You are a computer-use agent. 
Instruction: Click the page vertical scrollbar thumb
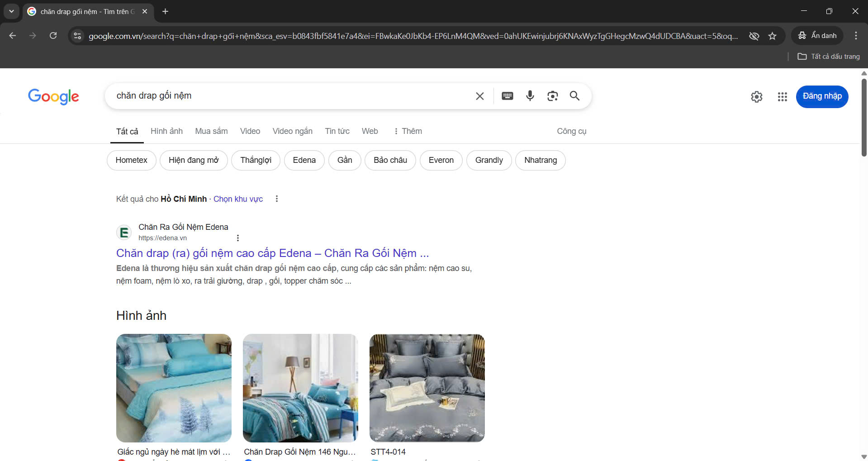864,118
